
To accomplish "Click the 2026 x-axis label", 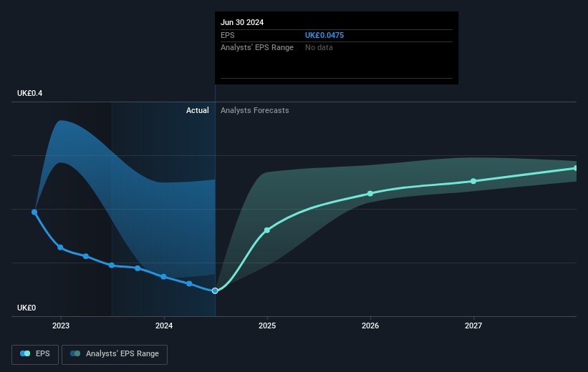I will tap(370, 326).
